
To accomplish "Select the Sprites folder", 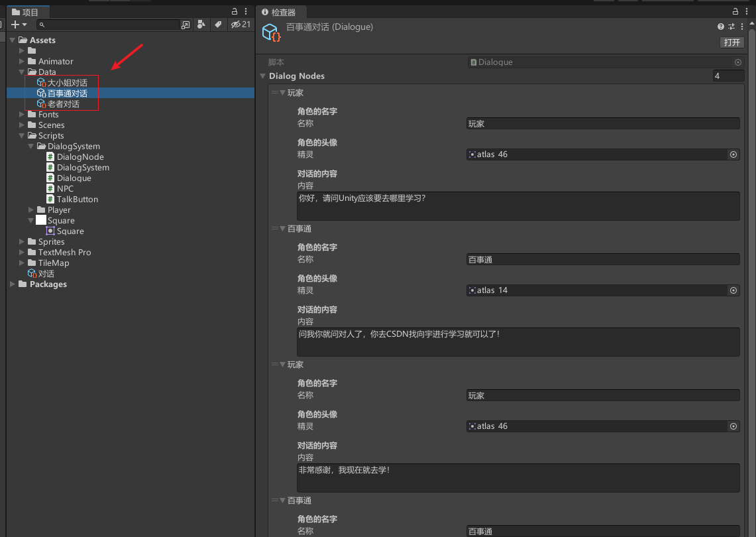I will click(52, 242).
